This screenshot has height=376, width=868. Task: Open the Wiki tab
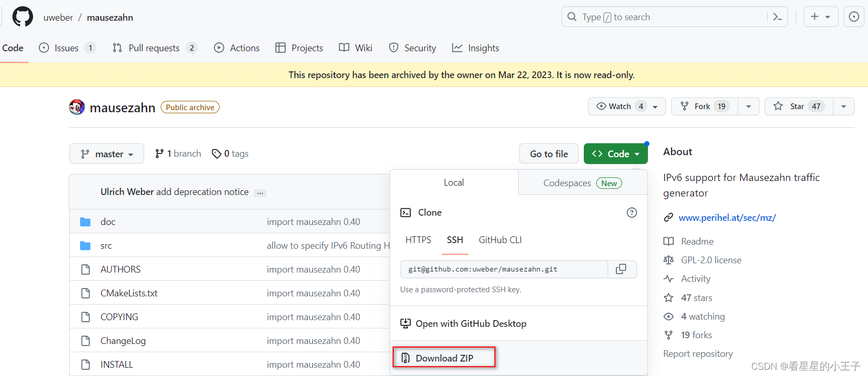pyautogui.click(x=355, y=48)
